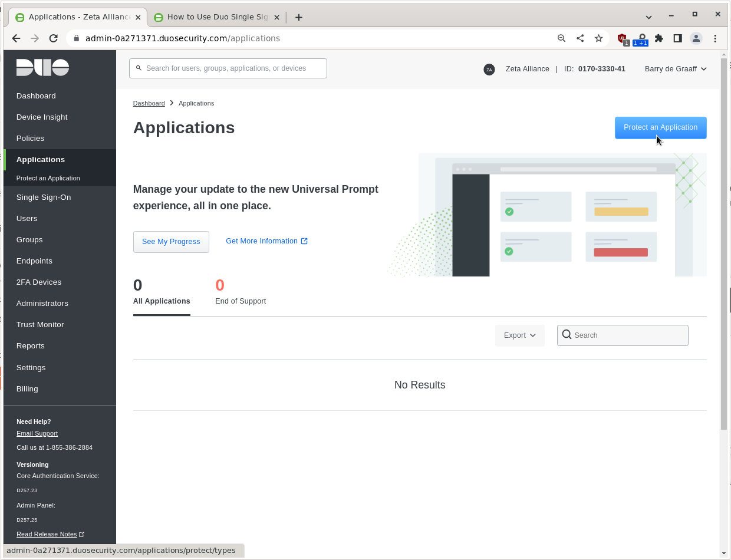This screenshot has width=731, height=560.
Task: Click the magnifier icon in the applications Search field
Action: 567,335
